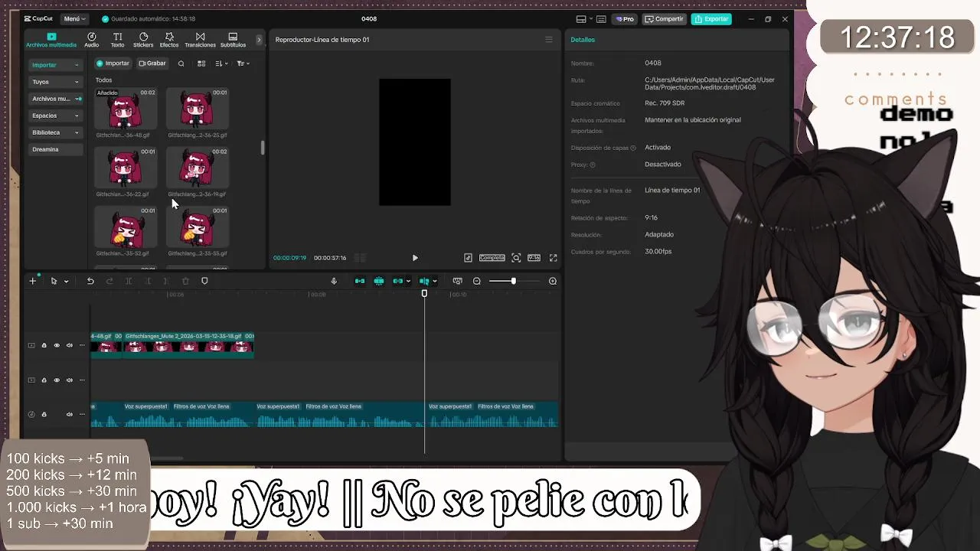Open the Dreamina sidebar item

point(55,149)
